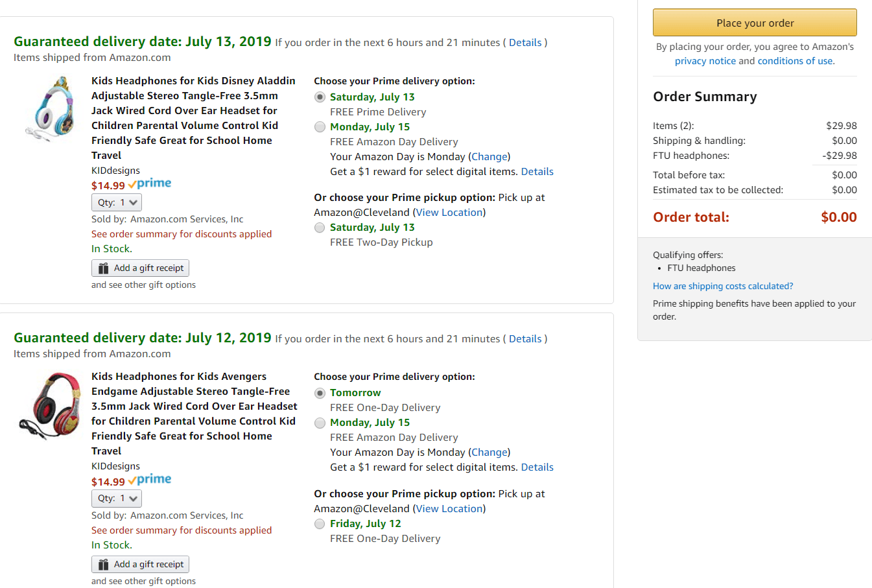Select Monday, July 15 for Aladdin headphones
Screen dimensions: 872x588
(320, 127)
